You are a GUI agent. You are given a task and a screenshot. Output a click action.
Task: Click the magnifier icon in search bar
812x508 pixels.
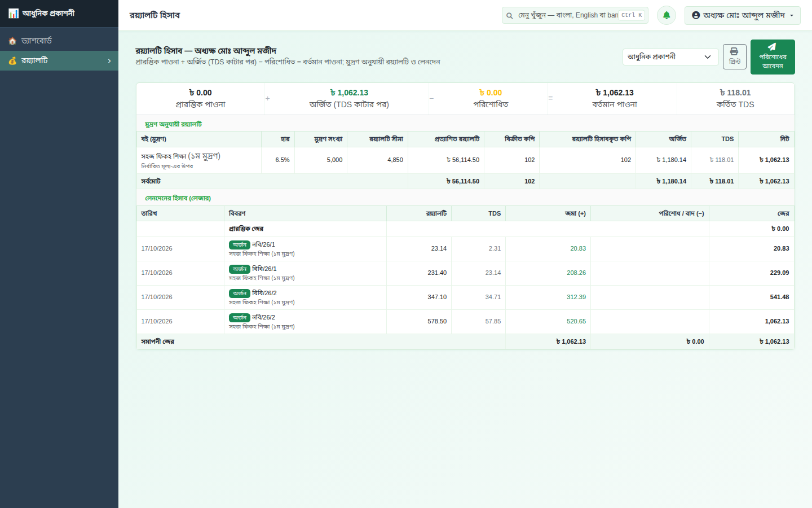click(510, 16)
